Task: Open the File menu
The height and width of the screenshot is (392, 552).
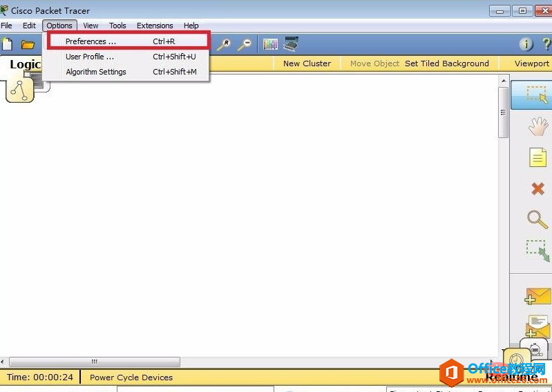Action: pyautogui.click(x=6, y=26)
